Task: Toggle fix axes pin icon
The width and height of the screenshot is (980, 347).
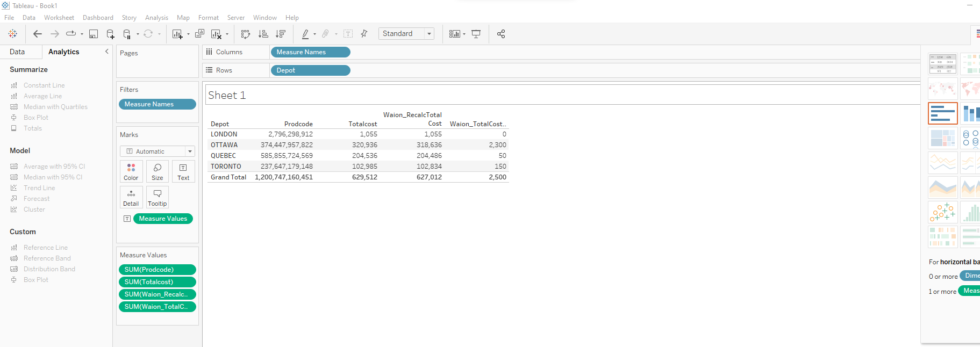Action: tap(364, 34)
